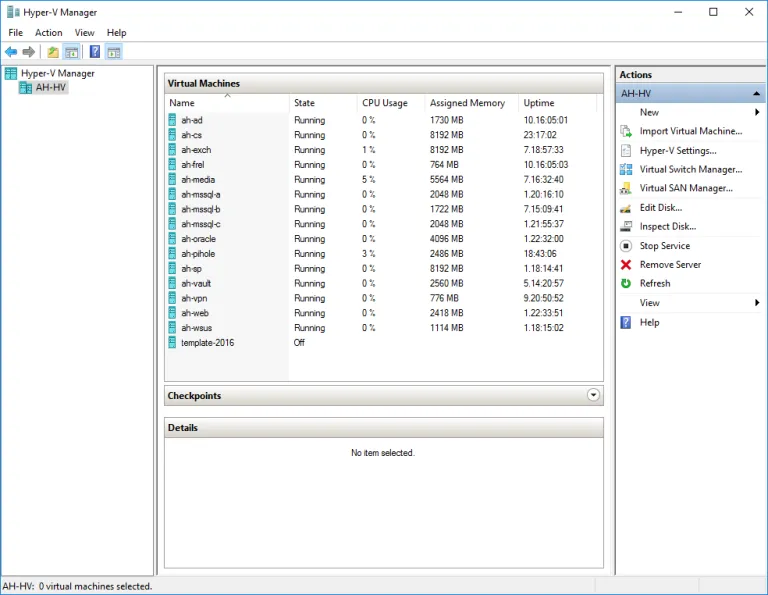Click the Import Virtual Machine icon
The width and height of the screenshot is (768, 595).
click(626, 131)
